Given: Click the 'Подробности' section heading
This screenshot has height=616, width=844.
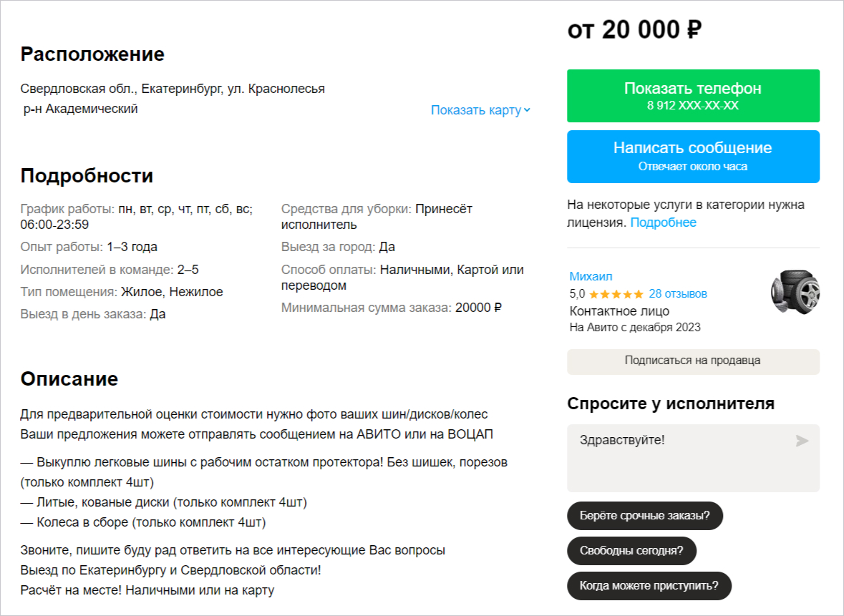Looking at the screenshot, I should tap(87, 176).
